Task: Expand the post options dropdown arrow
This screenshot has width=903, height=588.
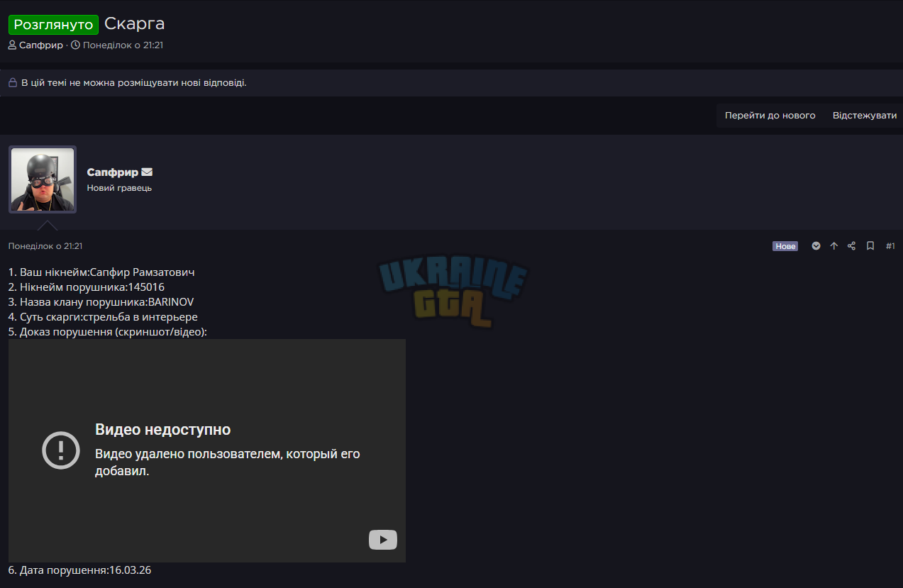Action: pyautogui.click(x=816, y=246)
